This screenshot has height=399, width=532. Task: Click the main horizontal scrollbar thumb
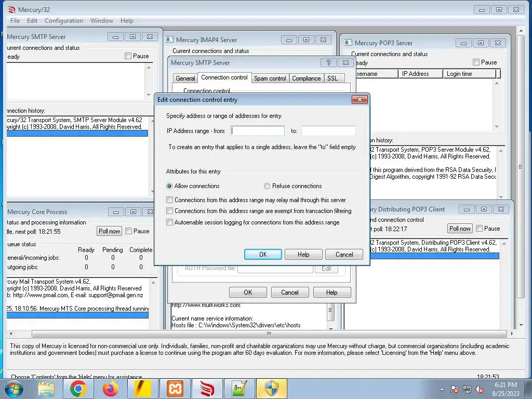[269, 334]
